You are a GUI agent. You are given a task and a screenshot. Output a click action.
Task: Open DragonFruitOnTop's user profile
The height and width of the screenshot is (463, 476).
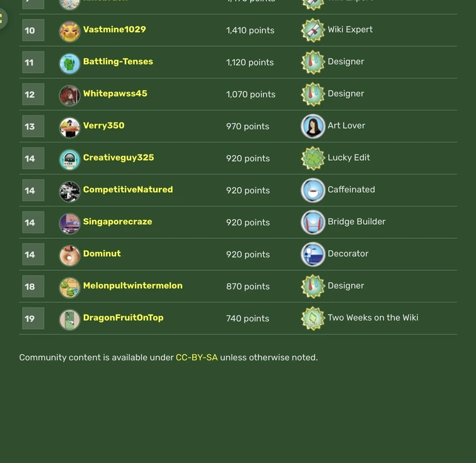coord(123,317)
